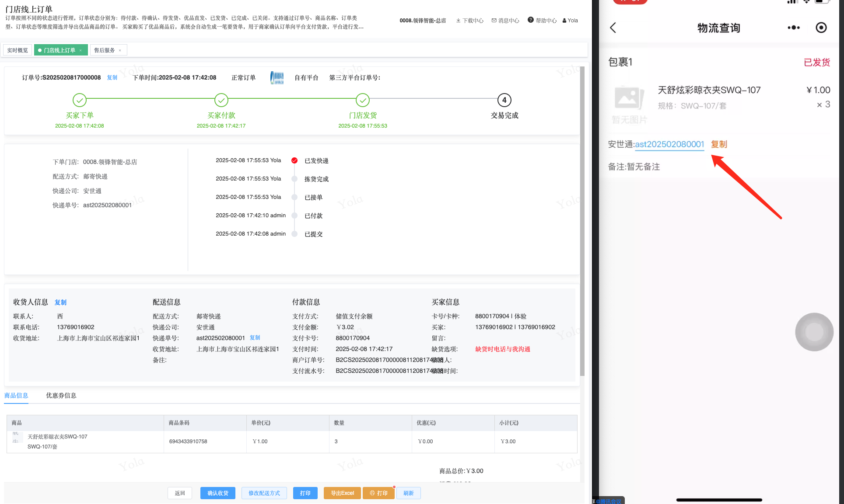Tap tracking number ast202502080001 link

pyautogui.click(x=669, y=144)
